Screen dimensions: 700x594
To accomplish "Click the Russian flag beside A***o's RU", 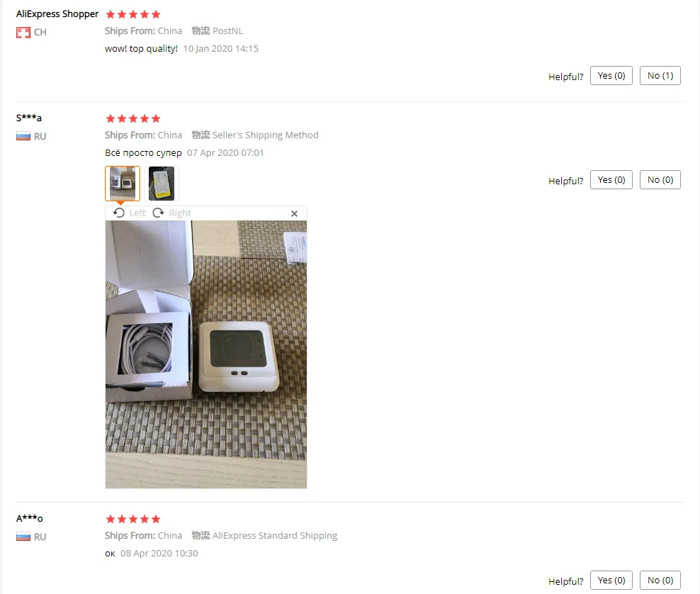I will tap(23, 537).
